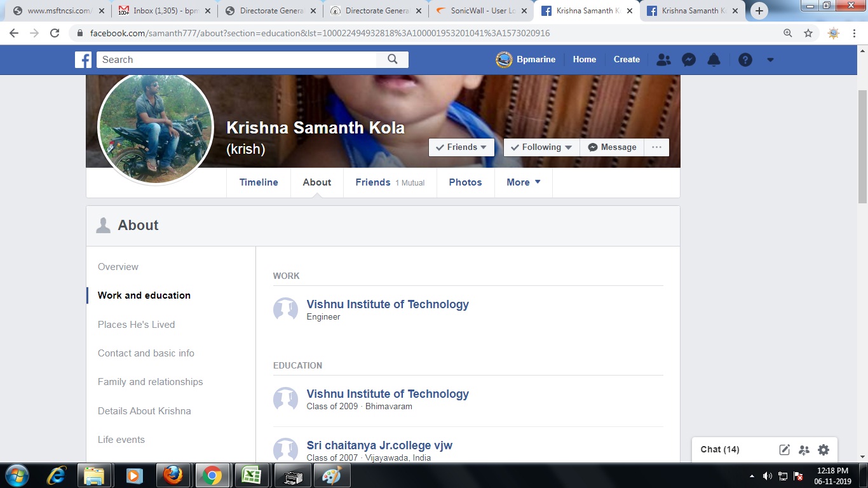Start a new message from chat bar
The height and width of the screenshot is (488, 868).
click(x=785, y=450)
